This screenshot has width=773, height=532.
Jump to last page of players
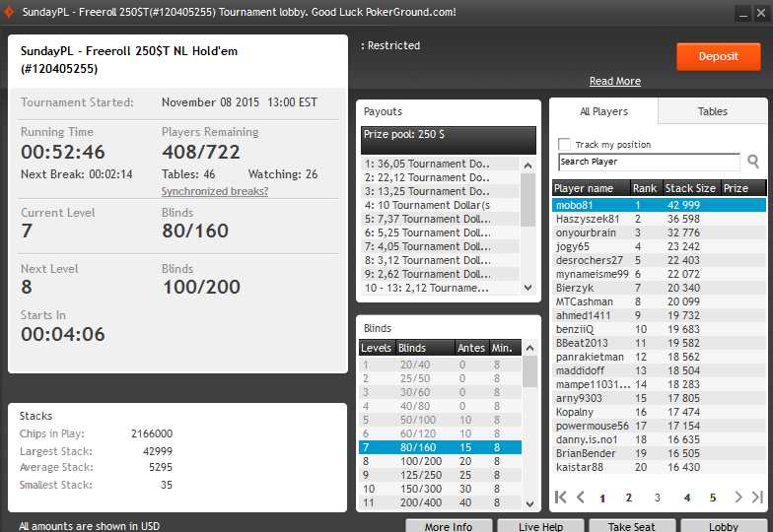756,498
